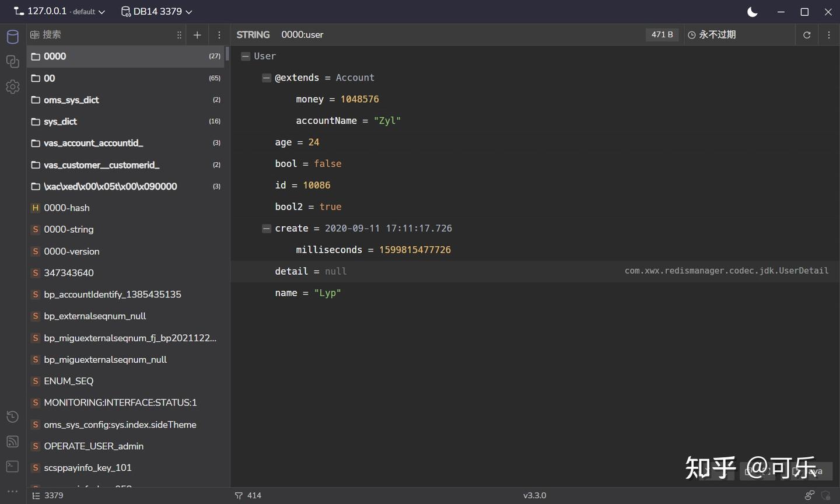Screen dimensions: 840x504
Task: Click the 3379 key count status
Action: pyautogui.click(x=47, y=495)
